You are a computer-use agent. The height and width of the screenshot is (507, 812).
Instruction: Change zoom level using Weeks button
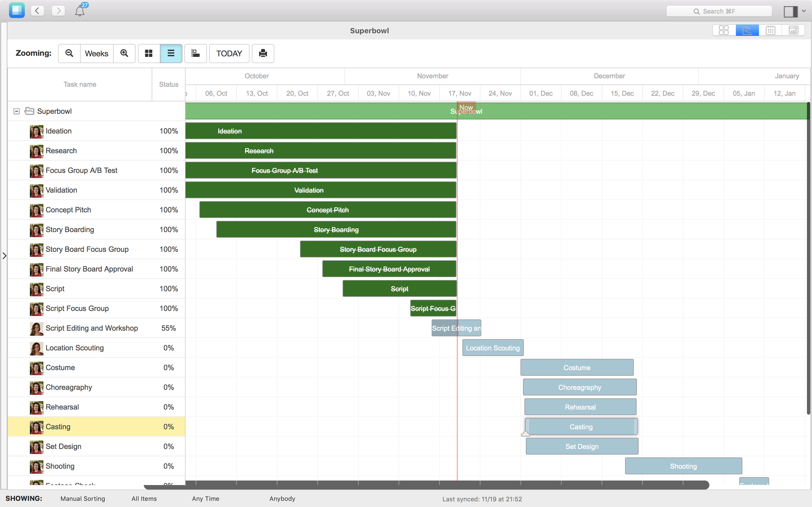[x=97, y=53]
